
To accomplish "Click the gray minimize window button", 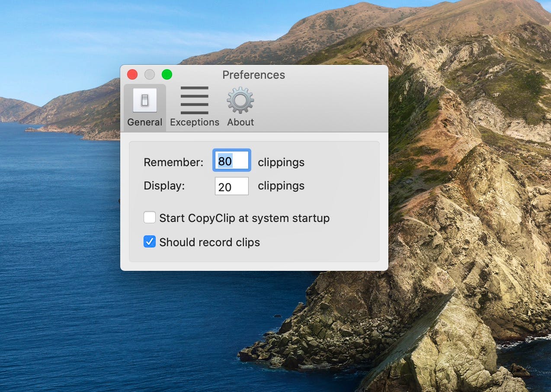I will click(150, 74).
